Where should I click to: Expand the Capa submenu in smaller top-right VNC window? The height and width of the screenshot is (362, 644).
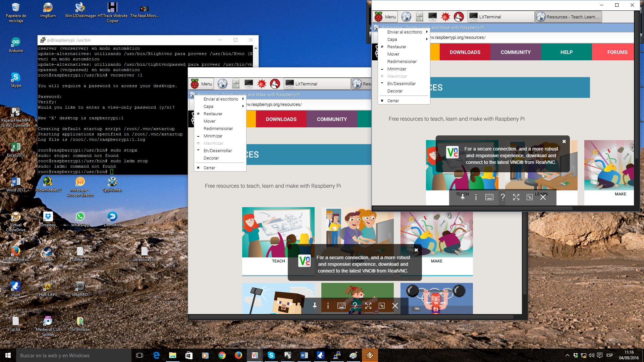tap(404, 39)
